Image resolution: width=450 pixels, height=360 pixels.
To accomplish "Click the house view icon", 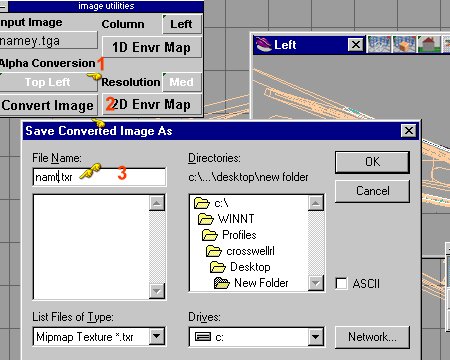I will pos(429,44).
